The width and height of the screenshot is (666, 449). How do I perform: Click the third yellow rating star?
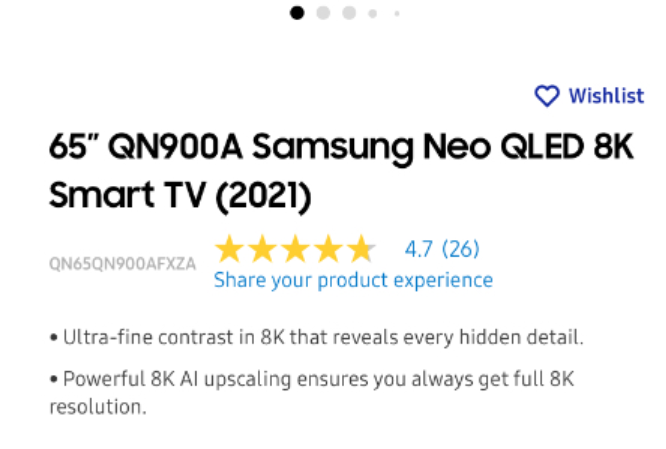(x=295, y=248)
